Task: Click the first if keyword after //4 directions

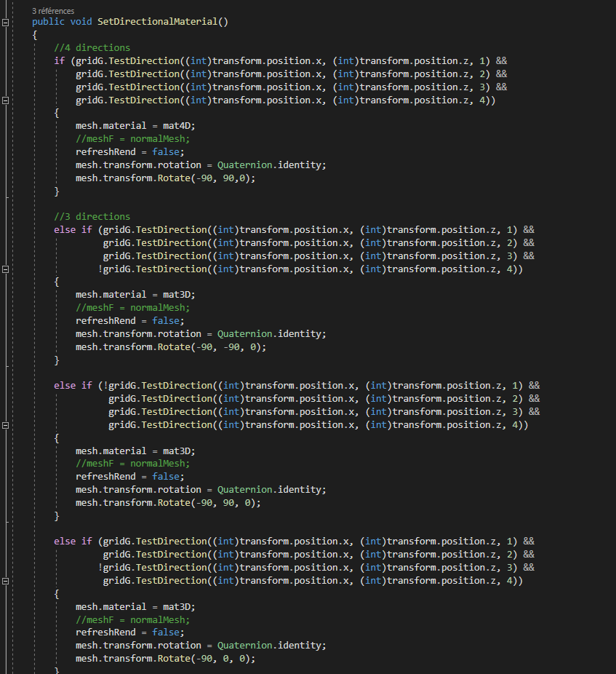Action: (x=60, y=60)
